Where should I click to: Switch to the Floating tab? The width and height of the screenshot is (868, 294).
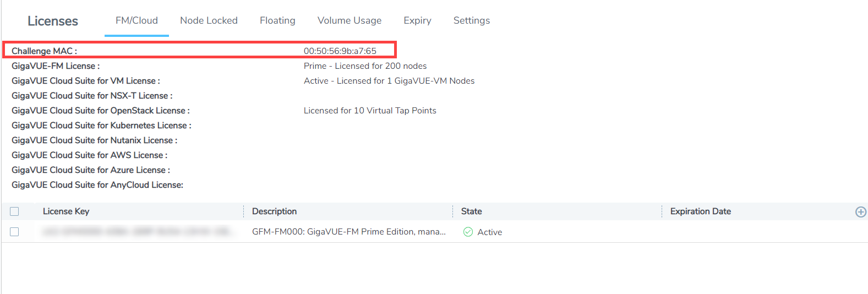[x=277, y=20]
